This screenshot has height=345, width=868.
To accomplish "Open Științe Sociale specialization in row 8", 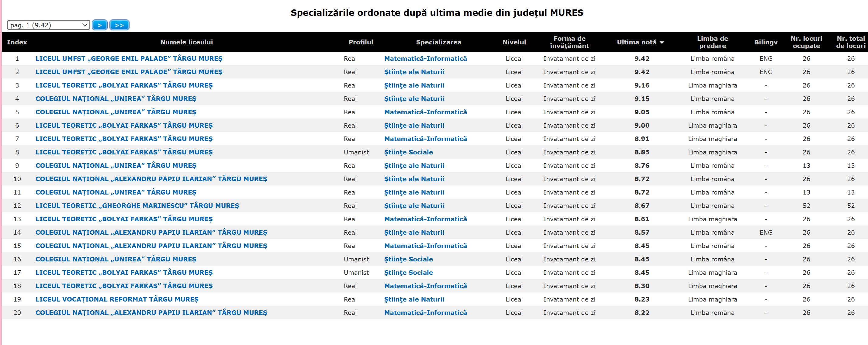I will [x=408, y=152].
